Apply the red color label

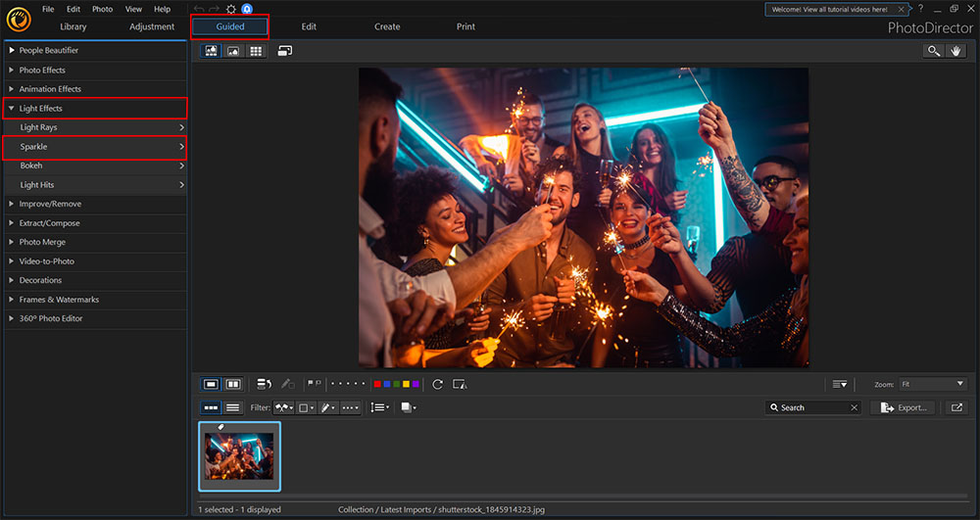pos(377,384)
